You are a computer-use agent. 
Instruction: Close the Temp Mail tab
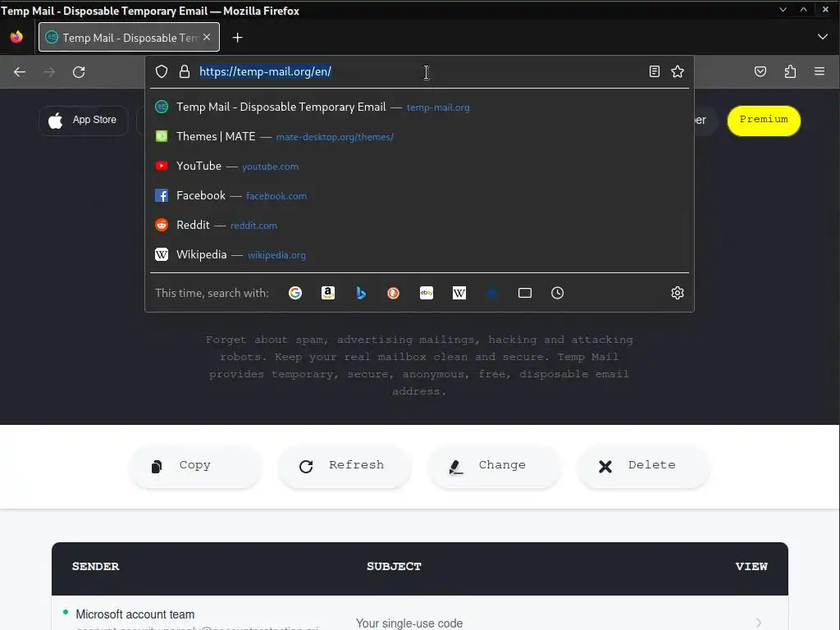tap(207, 37)
